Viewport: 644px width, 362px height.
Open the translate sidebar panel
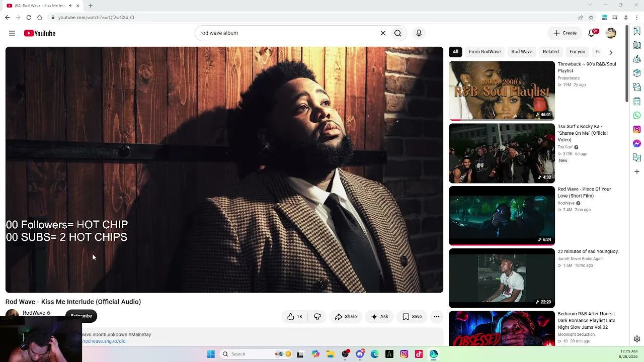click(x=637, y=158)
